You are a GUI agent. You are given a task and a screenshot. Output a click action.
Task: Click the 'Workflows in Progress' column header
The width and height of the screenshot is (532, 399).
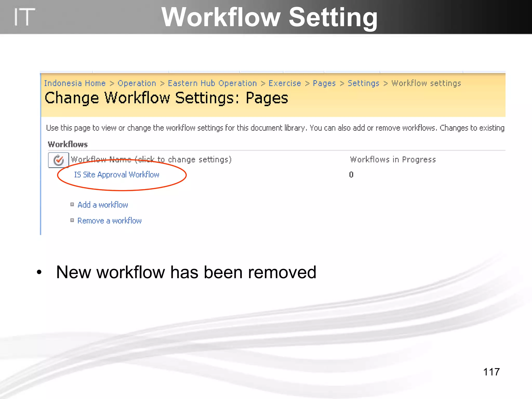pos(393,159)
